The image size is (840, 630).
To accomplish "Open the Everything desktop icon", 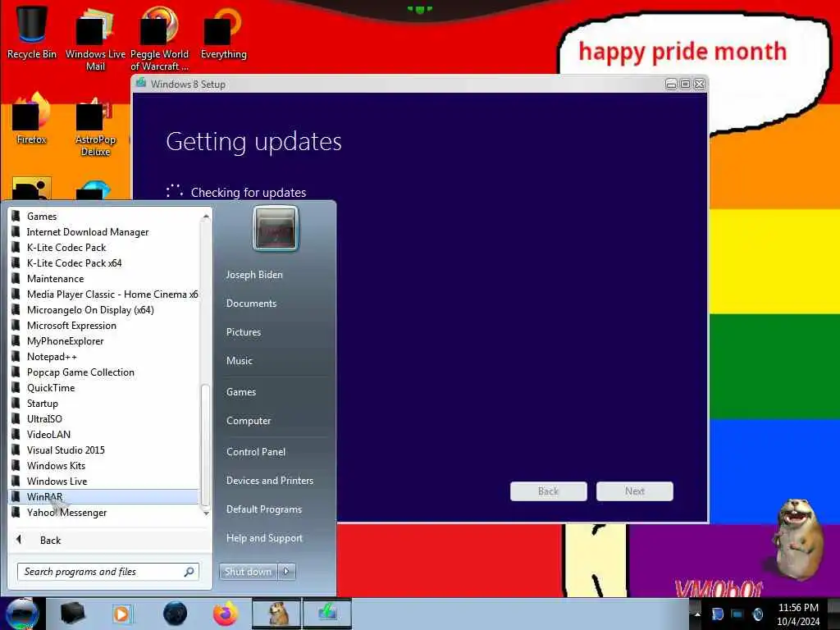I will (223, 32).
